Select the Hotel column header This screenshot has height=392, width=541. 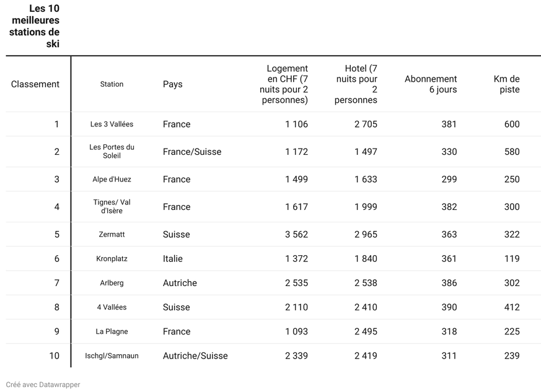(x=356, y=84)
